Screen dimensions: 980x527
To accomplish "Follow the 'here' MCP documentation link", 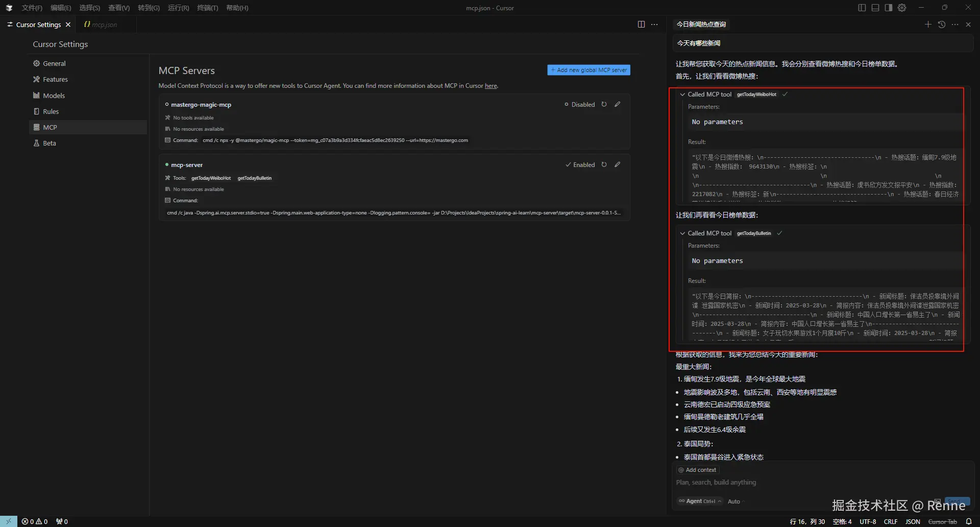I will click(x=491, y=86).
